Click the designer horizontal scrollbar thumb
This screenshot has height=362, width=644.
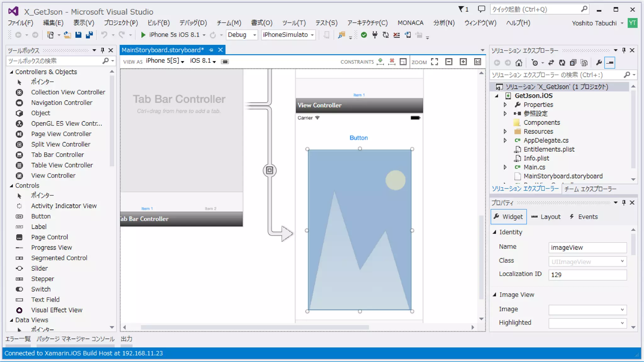click(x=255, y=327)
